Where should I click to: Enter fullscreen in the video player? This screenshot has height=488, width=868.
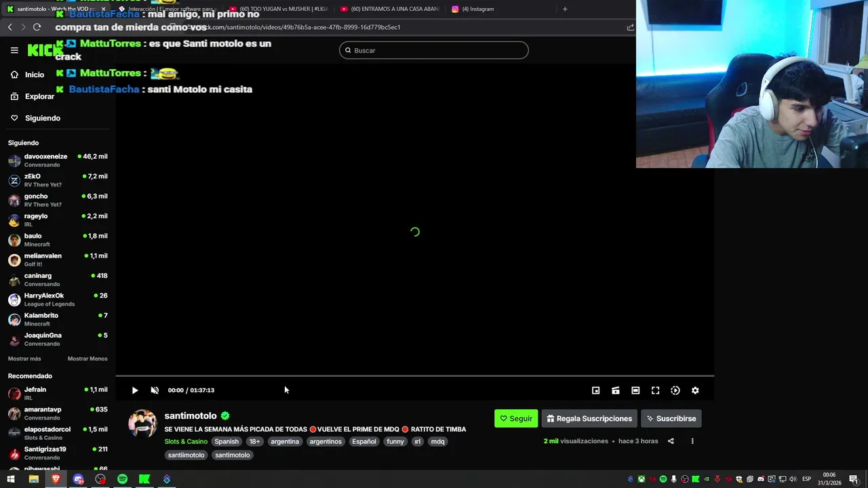click(x=655, y=390)
